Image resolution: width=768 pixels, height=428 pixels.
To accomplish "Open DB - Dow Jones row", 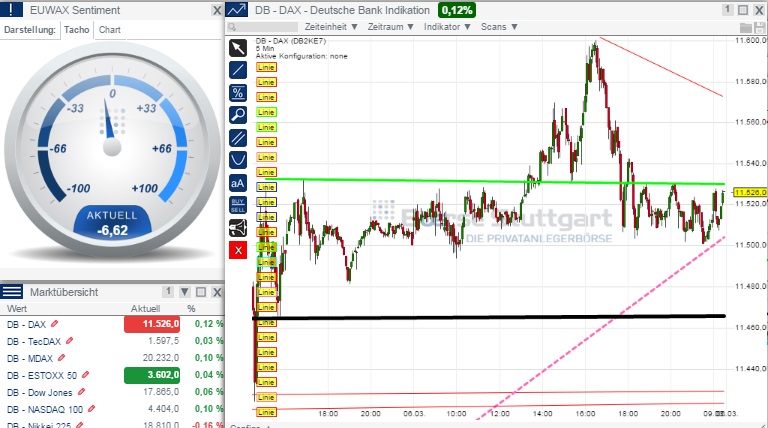I will [x=112, y=392].
